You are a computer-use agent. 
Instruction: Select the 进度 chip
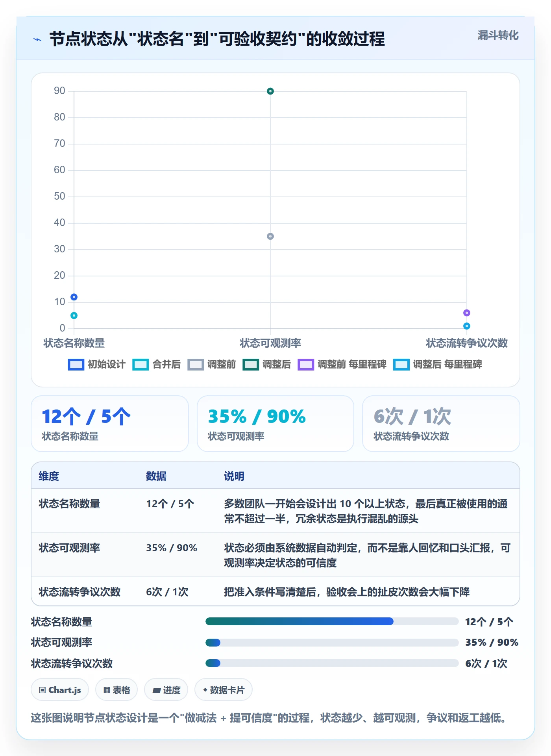point(166,690)
